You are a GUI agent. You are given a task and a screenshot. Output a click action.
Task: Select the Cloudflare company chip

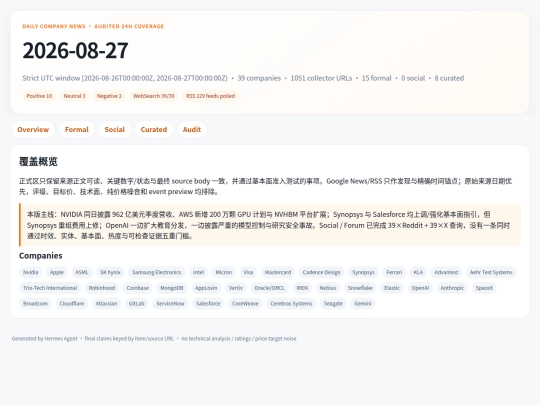[72, 303]
